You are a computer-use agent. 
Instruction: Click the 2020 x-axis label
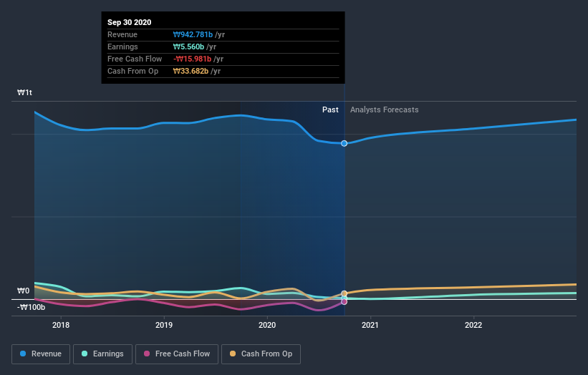267,325
